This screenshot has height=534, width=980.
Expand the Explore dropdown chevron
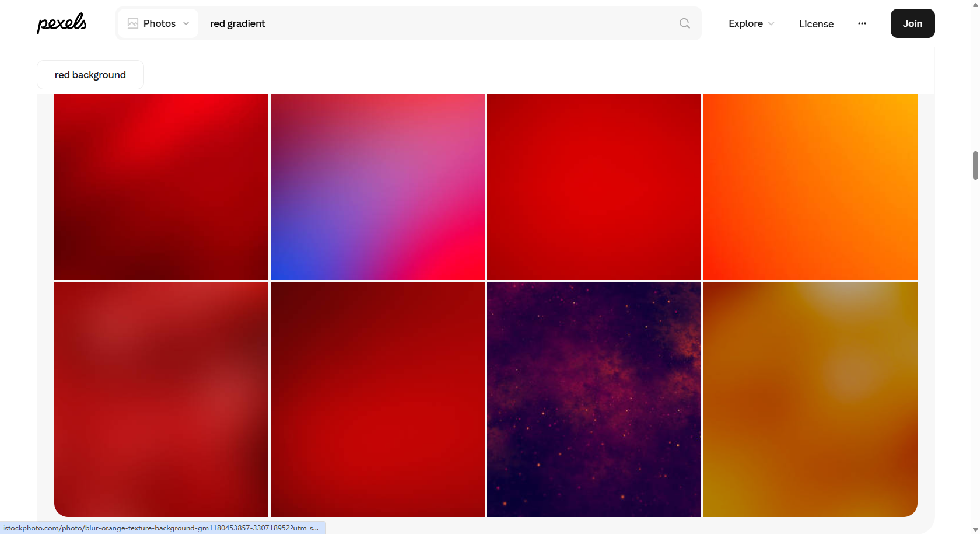tap(771, 24)
